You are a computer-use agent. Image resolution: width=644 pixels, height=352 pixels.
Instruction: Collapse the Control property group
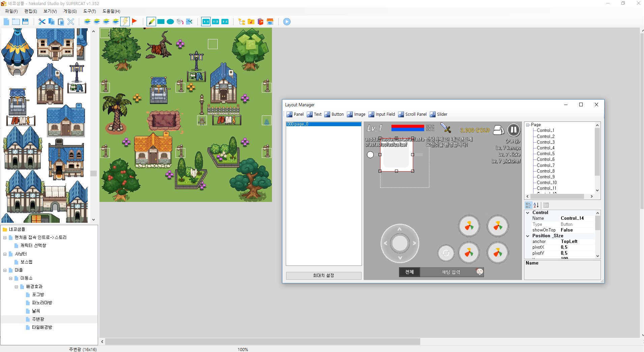coord(528,212)
